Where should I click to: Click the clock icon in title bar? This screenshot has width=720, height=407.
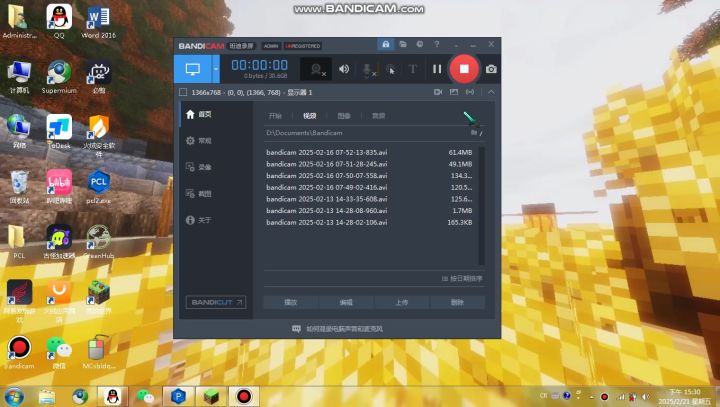click(x=420, y=44)
